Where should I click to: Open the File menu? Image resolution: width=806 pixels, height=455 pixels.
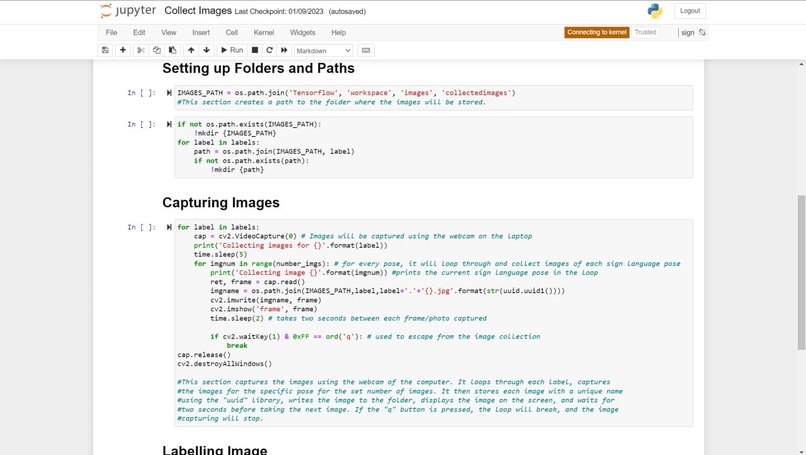pyautogui.click(x=112, y=32)
